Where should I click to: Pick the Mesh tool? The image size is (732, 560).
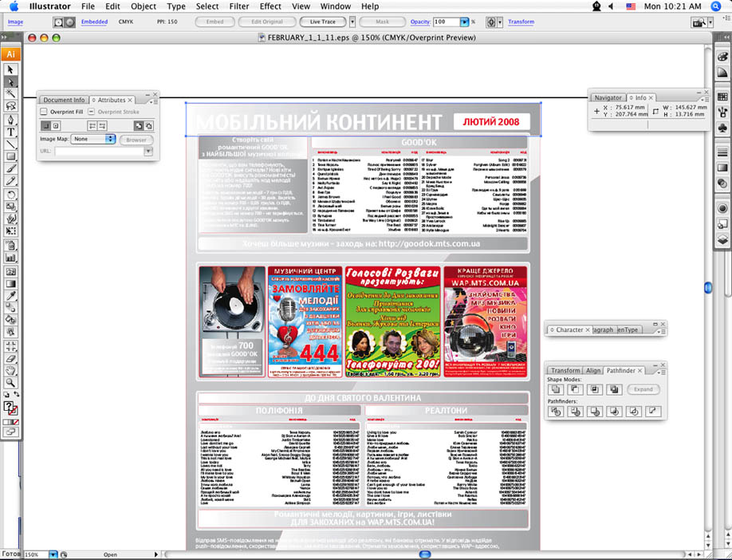tap(10, 271)
